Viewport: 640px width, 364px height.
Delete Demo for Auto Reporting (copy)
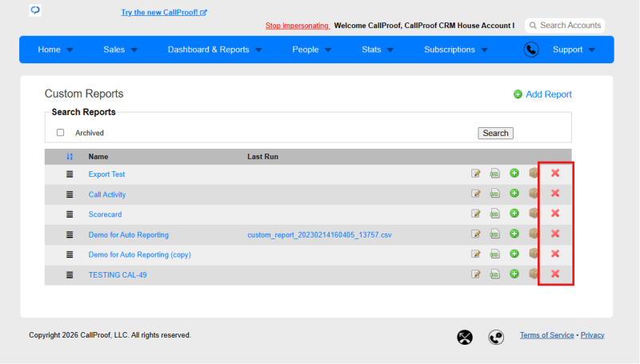(x=555, y=254)
